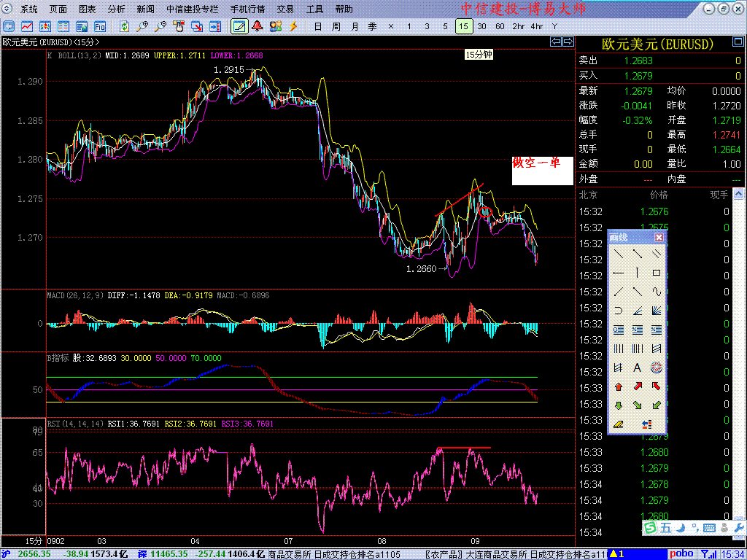
Task: Choose the sine wave drawing tool
Action: pyautogui.click(x=657, y=292)
